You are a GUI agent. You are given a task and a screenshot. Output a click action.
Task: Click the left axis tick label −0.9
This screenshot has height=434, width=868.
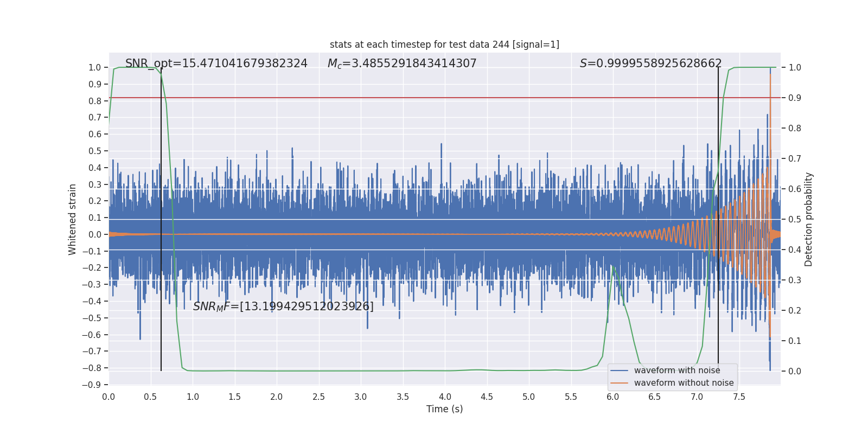pyautogui.click(x=91, y=385)
